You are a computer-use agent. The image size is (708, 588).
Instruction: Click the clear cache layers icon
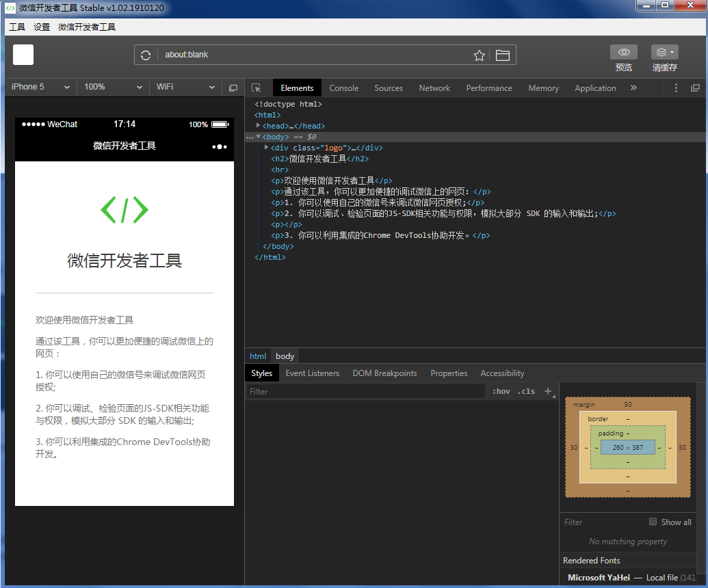pyautogui.click(x=664, y=53)
